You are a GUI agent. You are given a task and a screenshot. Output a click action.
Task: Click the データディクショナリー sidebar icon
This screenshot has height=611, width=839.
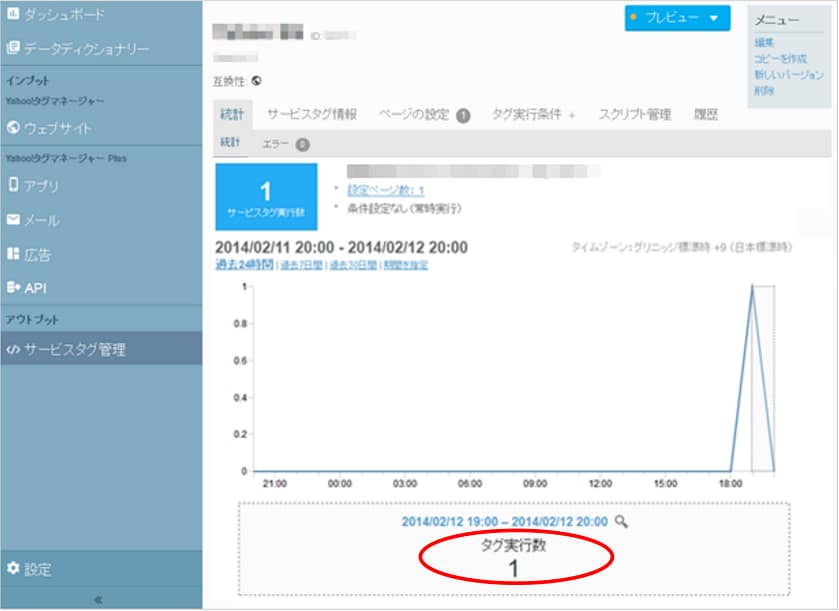click(x=13, y=48)
